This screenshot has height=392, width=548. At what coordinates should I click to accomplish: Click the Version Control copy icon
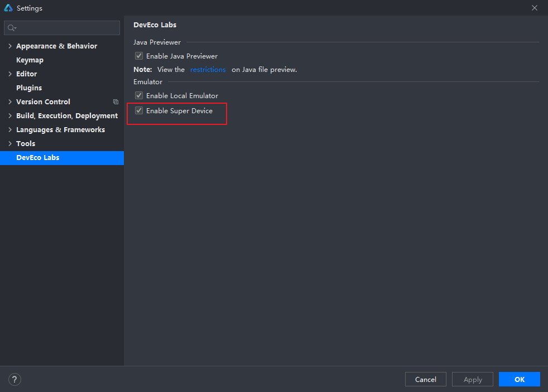tap(116, 102)
